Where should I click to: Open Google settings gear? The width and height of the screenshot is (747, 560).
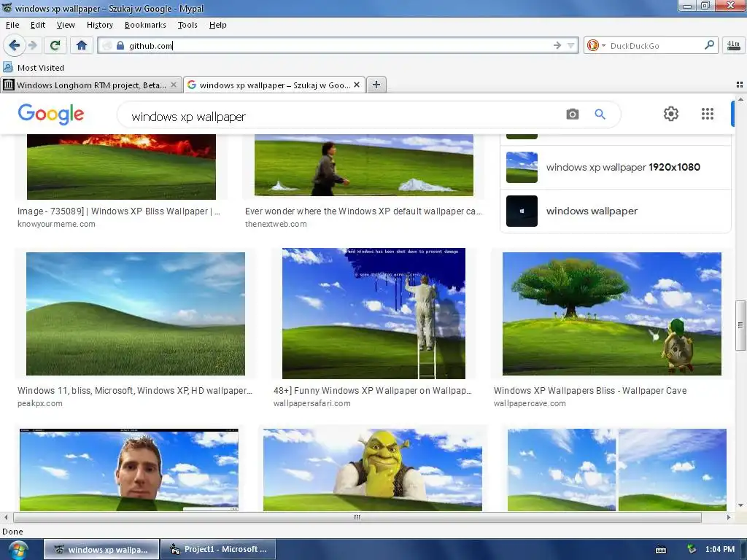(671, 114)
